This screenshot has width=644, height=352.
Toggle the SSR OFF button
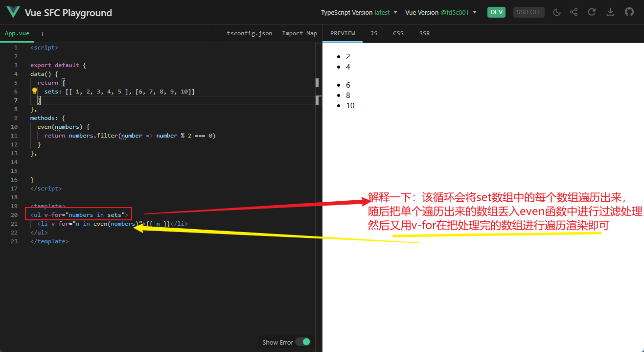[529, 12]
